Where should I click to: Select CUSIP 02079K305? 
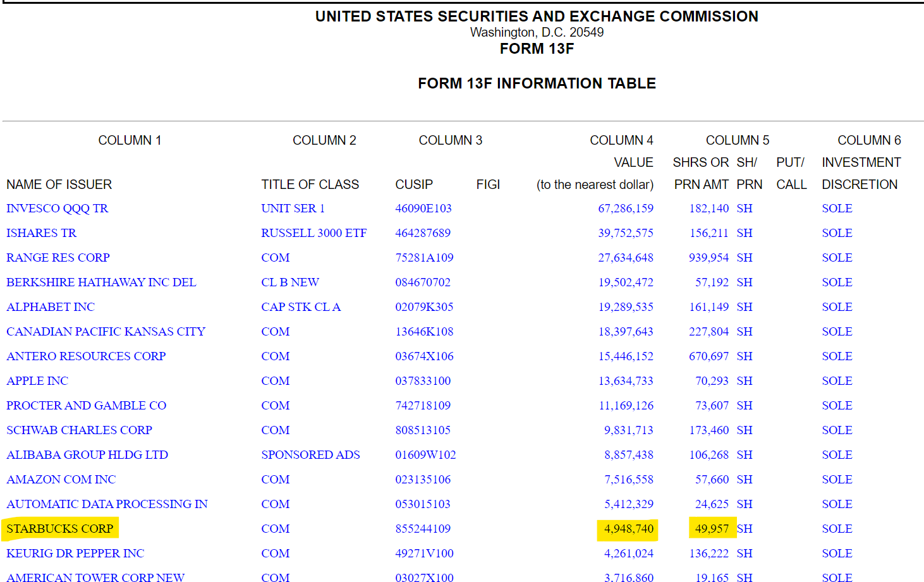click(424, 307)
